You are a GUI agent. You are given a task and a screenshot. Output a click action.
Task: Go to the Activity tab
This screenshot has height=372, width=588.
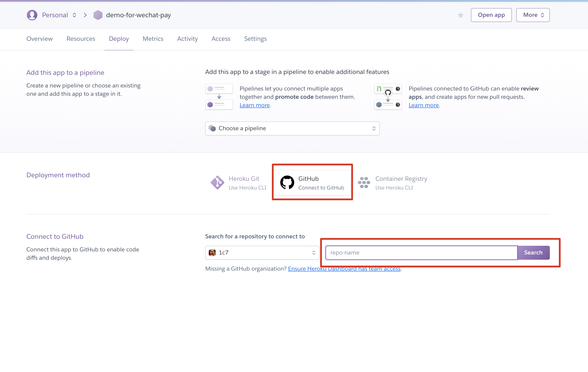coord(187,39)
